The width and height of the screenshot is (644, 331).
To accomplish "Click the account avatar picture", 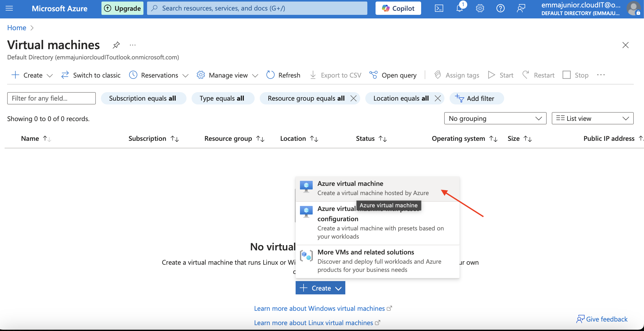I will point(634,8).
